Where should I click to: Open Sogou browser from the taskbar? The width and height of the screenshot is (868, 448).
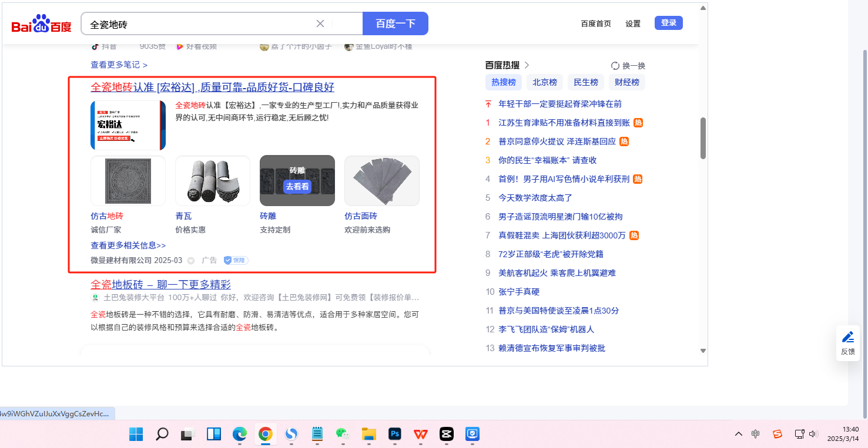pyautogui.click(x=291, y=434)
